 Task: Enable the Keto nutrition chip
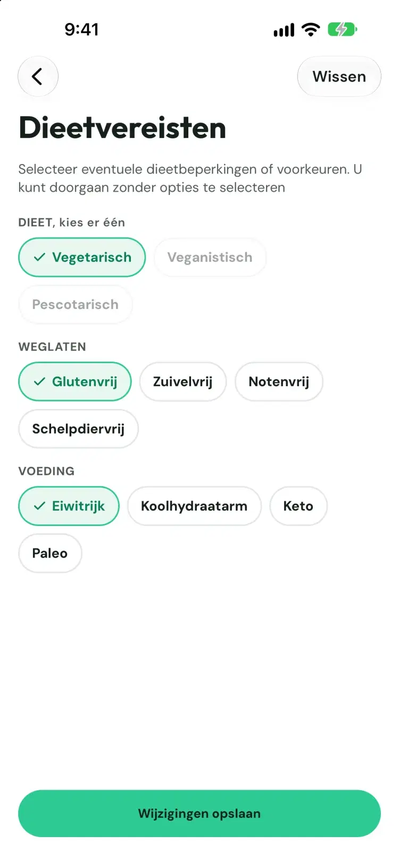298,506
